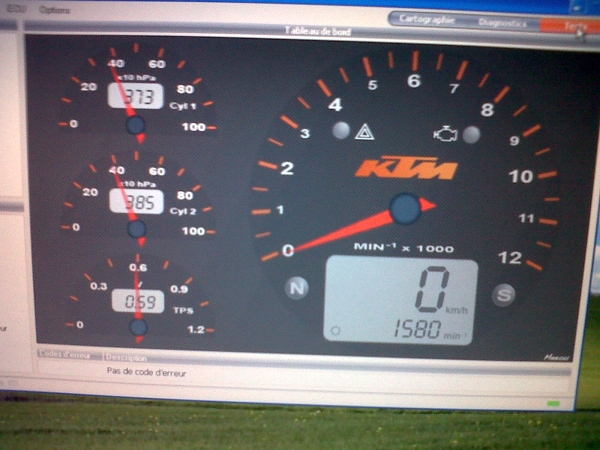Click the 0 km/h speed readout

point(432,289)
